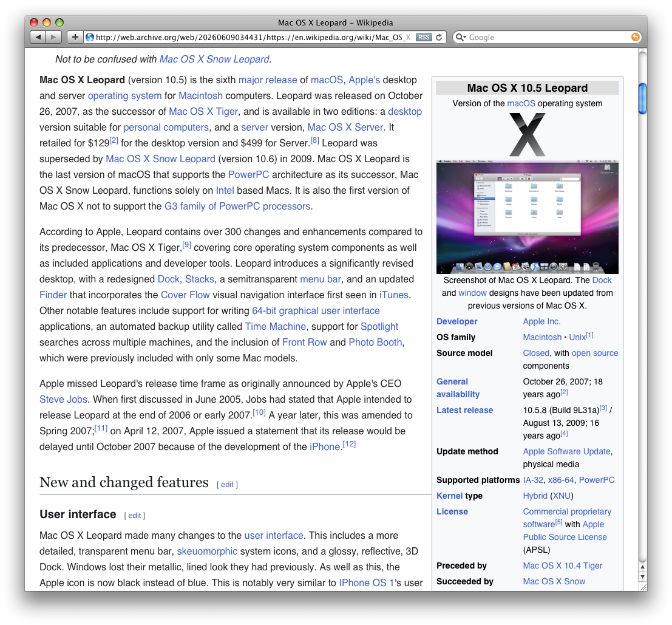Click the globe site icon in address bar

point(90,37)
